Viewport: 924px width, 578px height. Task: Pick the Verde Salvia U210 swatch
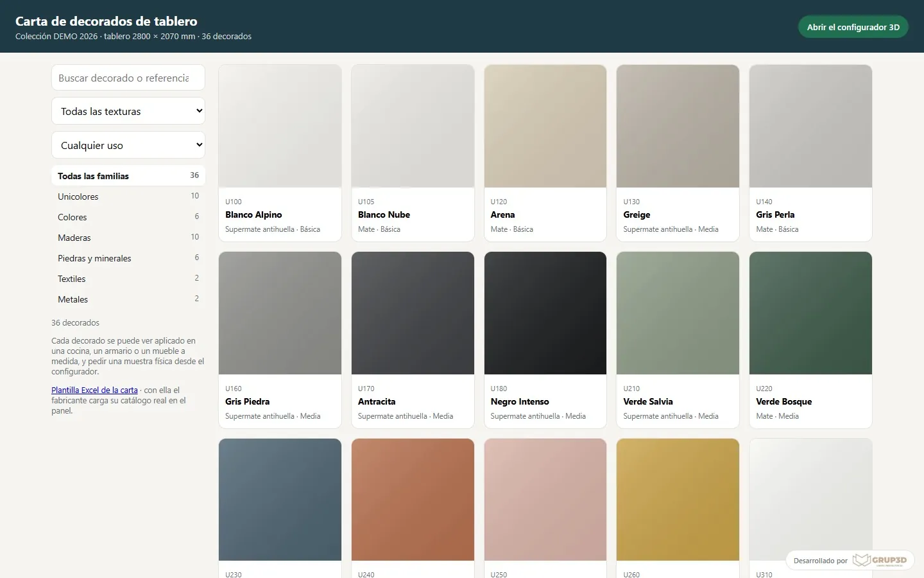678,313
